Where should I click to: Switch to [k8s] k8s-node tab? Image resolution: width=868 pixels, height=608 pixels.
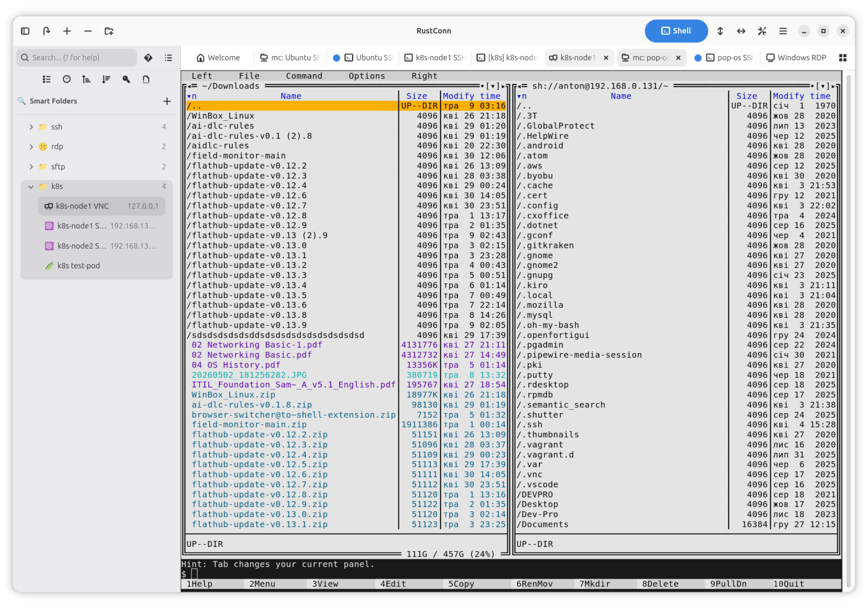click(507, 58)
